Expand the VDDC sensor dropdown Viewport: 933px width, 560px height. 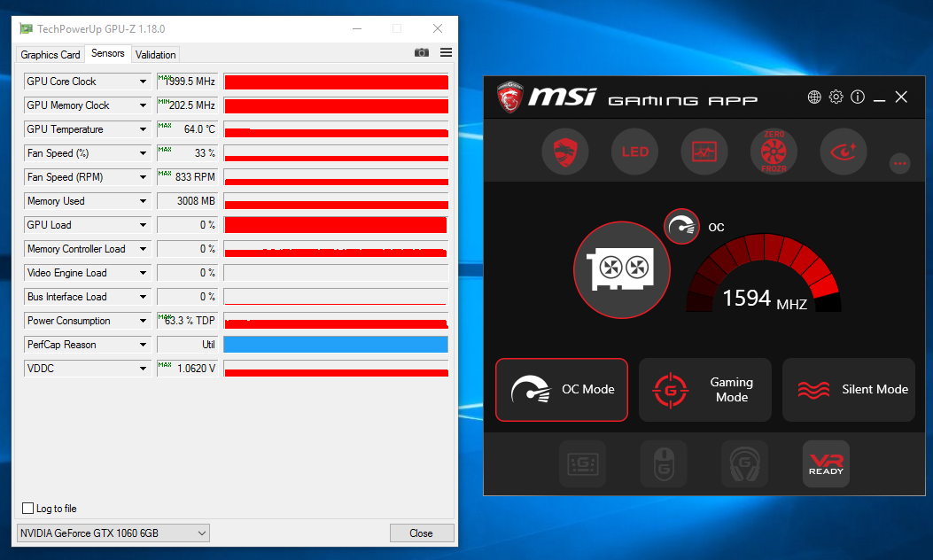(x=143, y=369)
